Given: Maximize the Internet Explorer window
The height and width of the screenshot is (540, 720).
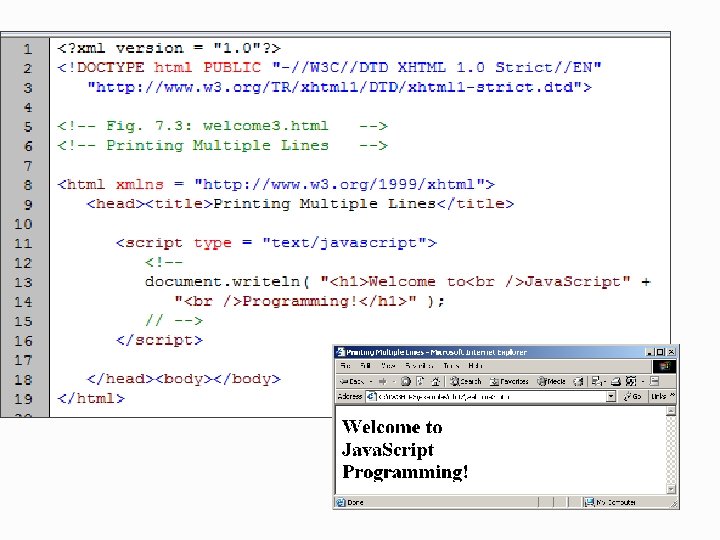Looking at the screenshot, I should click(660, 352).
